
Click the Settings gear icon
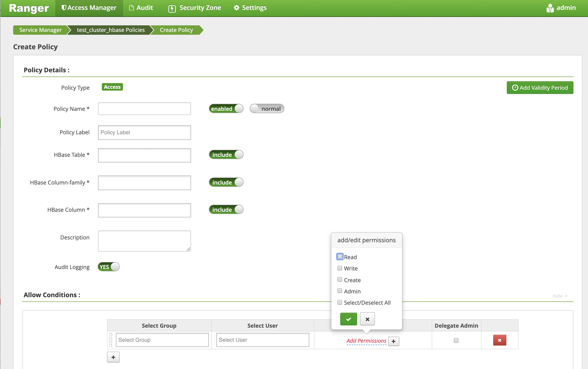(237, 8)
